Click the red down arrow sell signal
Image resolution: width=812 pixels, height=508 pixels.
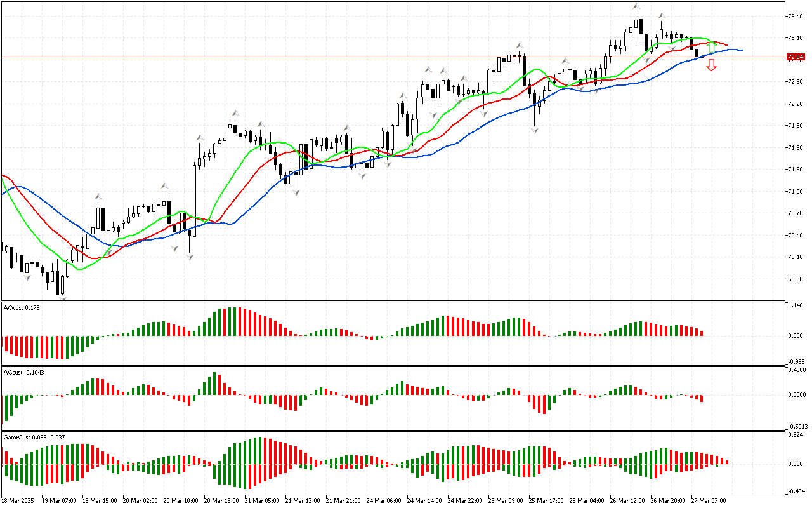[712, 65]
